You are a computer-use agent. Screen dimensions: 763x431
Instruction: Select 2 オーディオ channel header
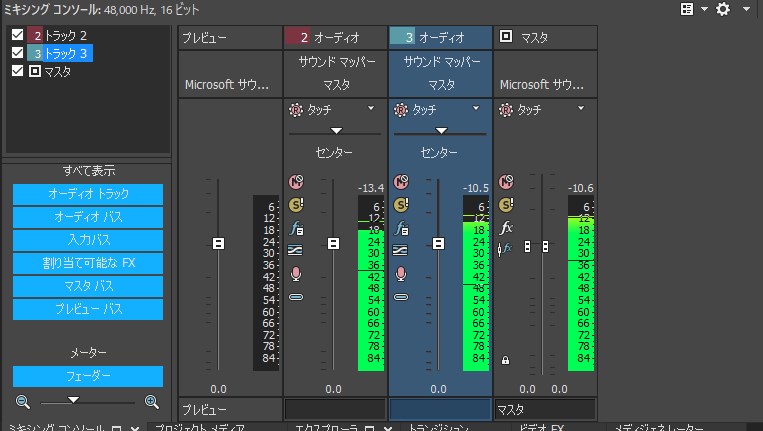(x=336, y=37)
